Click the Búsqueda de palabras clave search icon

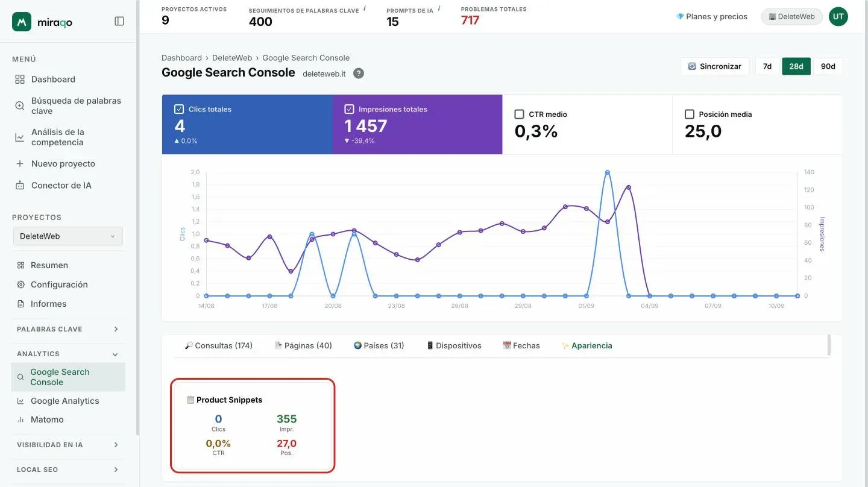coord(20,105)
